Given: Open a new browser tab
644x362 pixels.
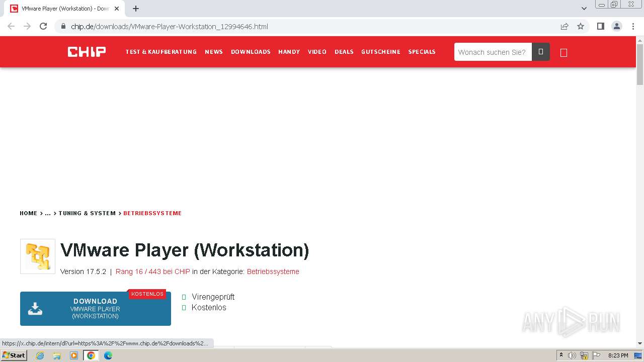Looking at the screenshot, I should (x=136, y=9).
